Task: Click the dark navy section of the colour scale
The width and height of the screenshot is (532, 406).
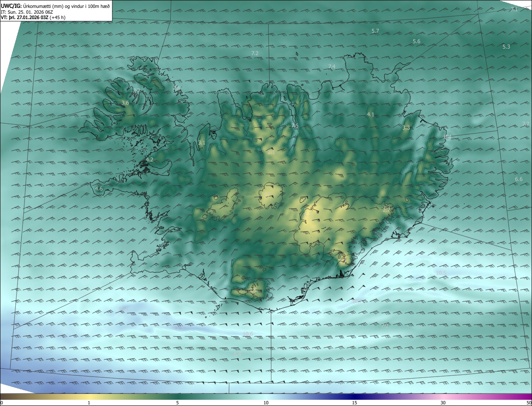Action: [x=355, y=396]
